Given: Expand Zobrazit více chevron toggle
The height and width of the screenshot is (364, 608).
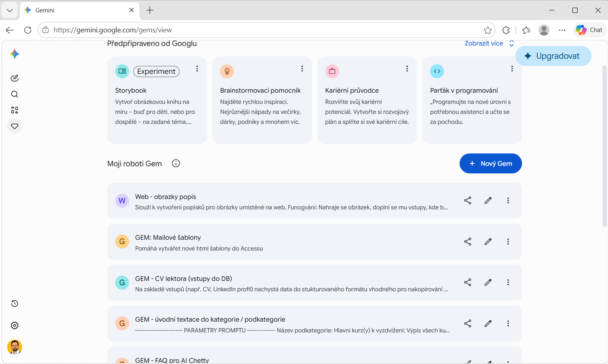Looking at the screenshot, I should 512,44.
